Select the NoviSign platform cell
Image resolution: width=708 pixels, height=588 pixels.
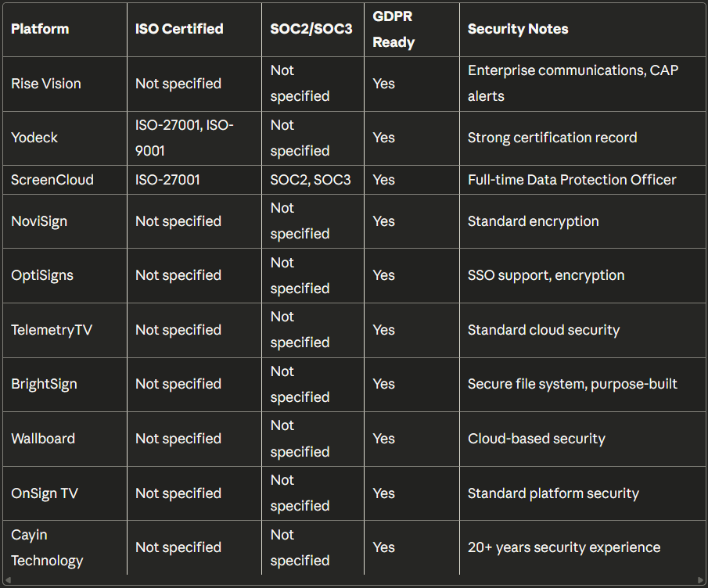point(39,221)
